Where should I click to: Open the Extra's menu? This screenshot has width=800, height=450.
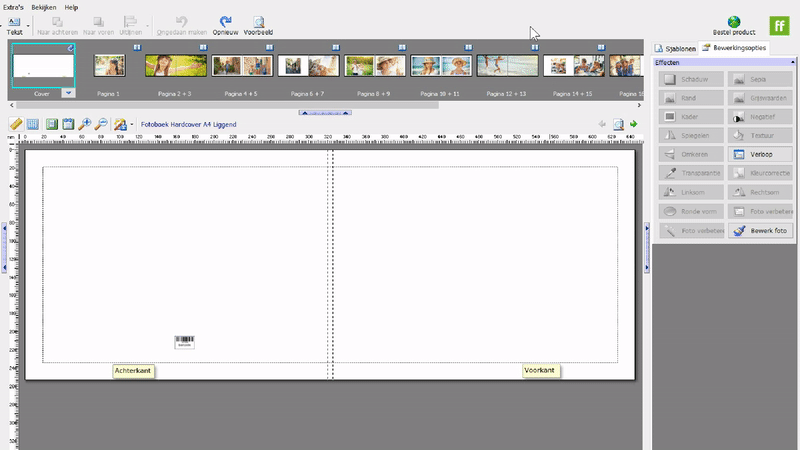click(12, 7)
